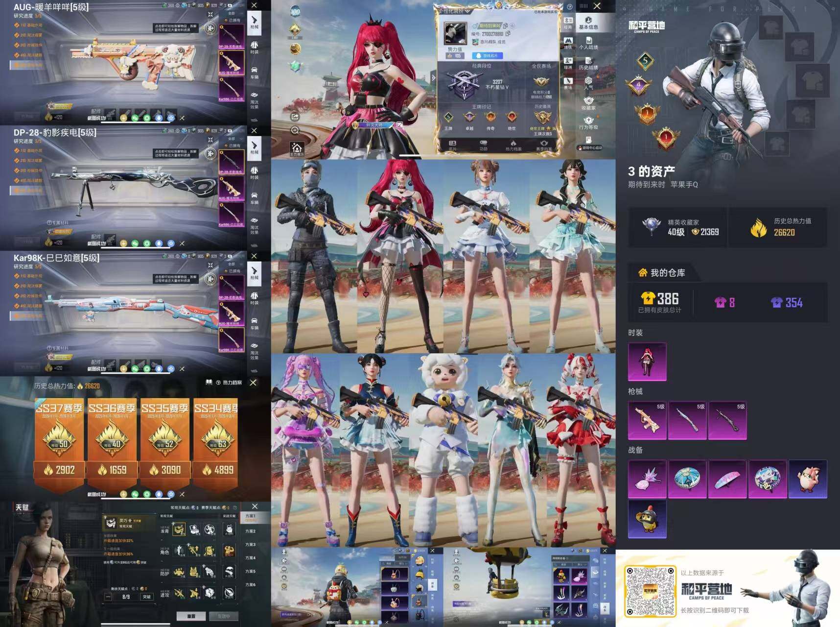Switch to the 个人战绩 profile tab
Viewport: 840px width, 627px height.
coord(588,43)
